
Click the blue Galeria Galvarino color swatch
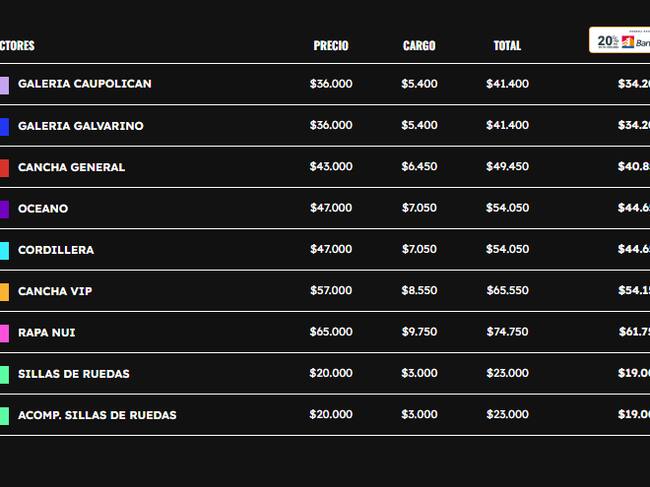[x=4, y=127]
